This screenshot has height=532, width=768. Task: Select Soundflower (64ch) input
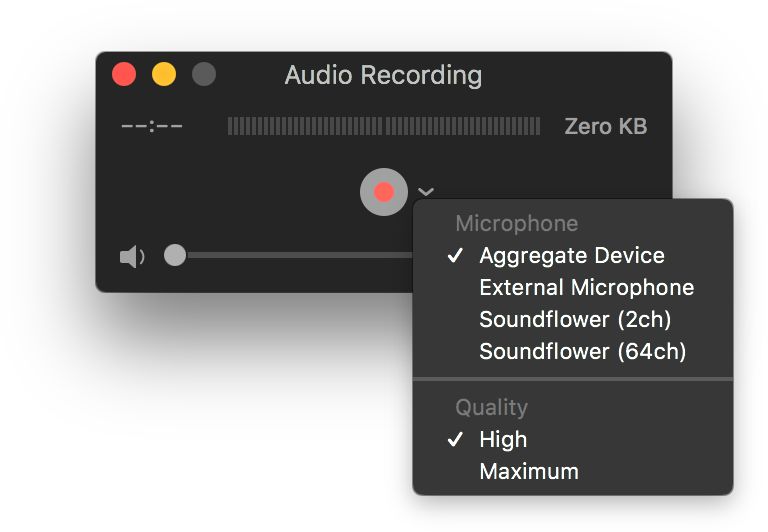(573, 351)
